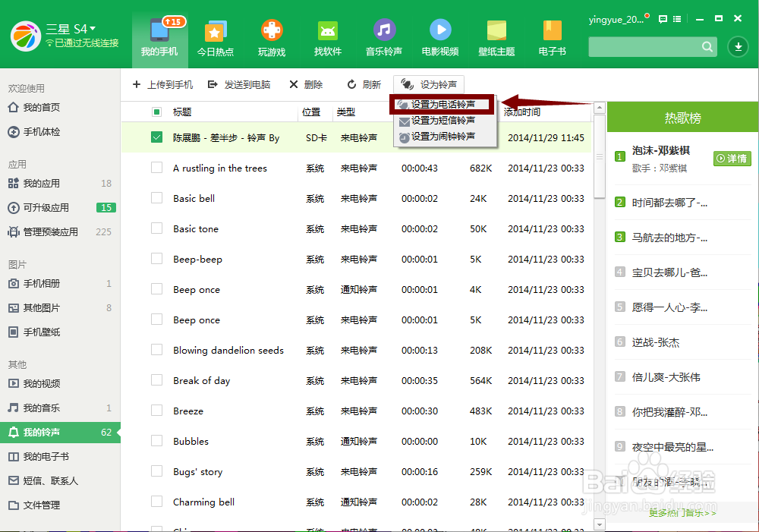Click the scrollbar up arrow
The width and height of the screenshot is (759, 532).
pos(600,108)
